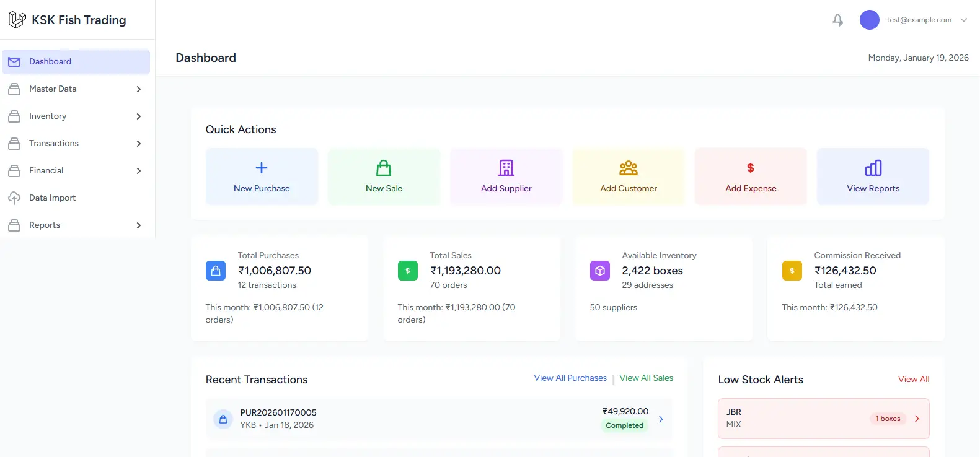Open Data Import from the sidebar

[52, 198]
